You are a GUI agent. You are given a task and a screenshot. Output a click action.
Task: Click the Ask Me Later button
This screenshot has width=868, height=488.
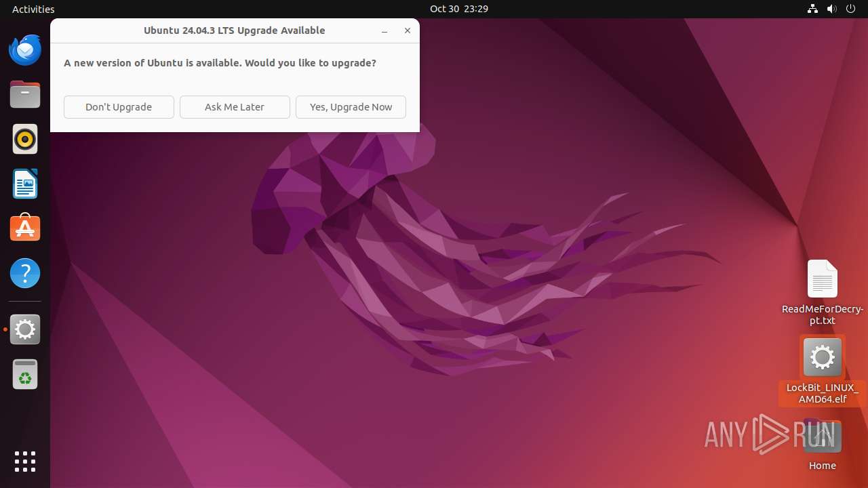(x=235, y=107)
